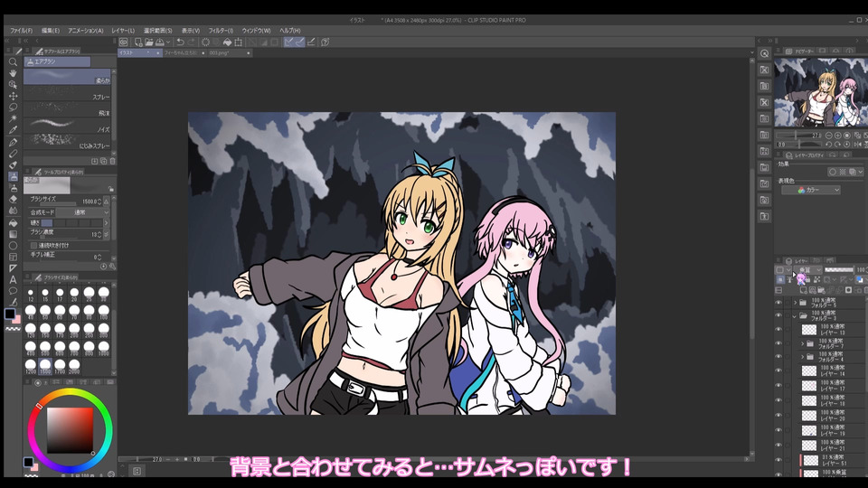Image resolution: width=868 pixels, height=488 pixels.
Task: Select the Airbrush tool in toolbar
Action: point(13,176)
